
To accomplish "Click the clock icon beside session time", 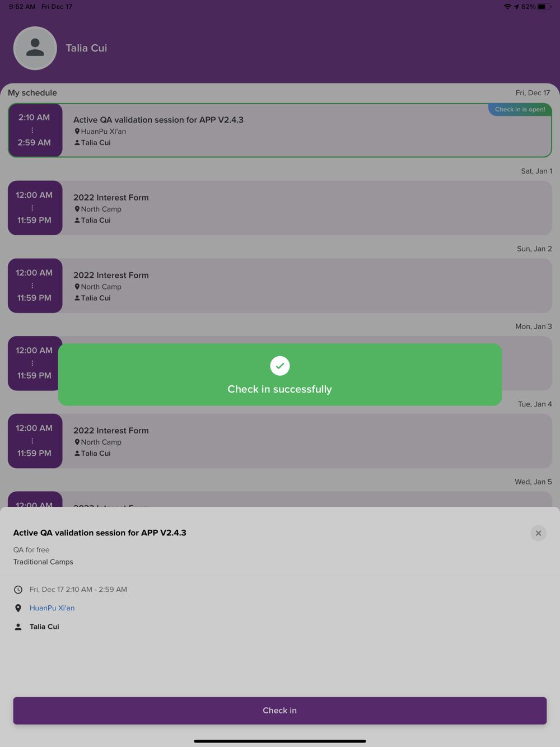I will coord(18,590).
